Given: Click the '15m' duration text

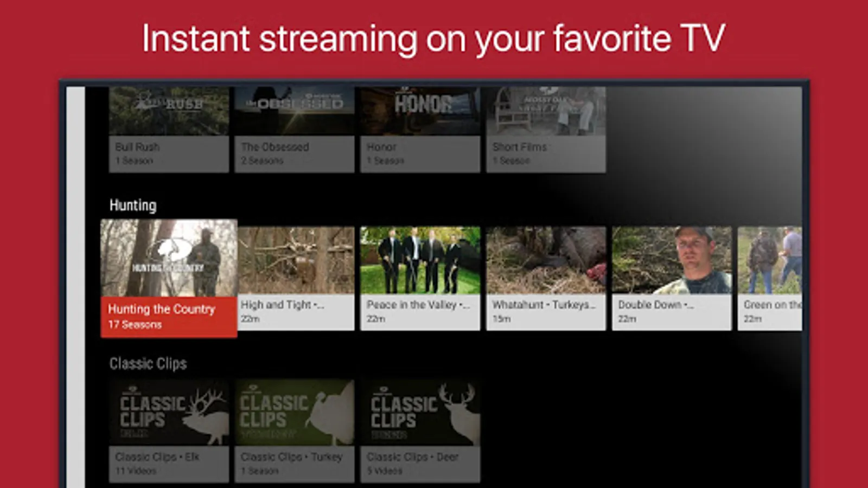Looking at the screenshot, I should [x=502, y=319].
